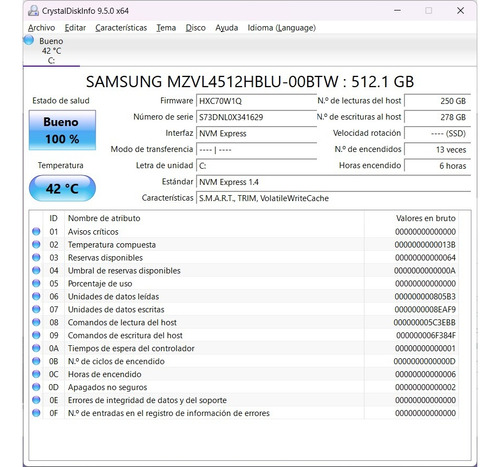
Task: Click the serial number field S73DNL0X341629
Action: 256,117
